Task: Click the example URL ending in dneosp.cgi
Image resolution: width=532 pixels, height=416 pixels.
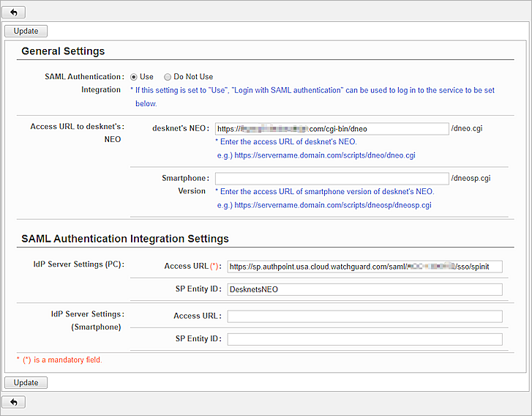Action: [x=332, y=205]
